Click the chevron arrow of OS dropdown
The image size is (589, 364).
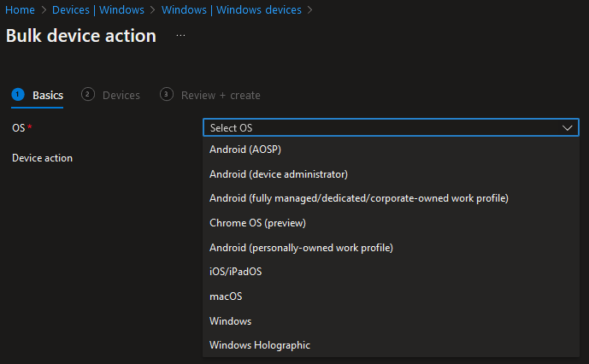pyautogui.click(x=568, y=128)
